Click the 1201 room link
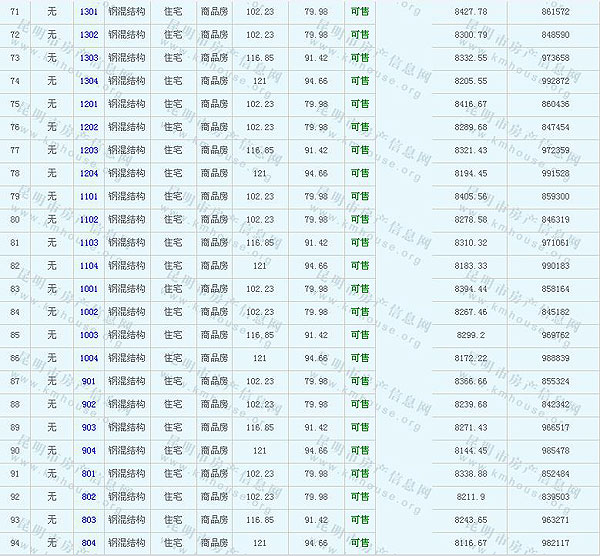Viewport: 600px width, 556px height. (x=89, y=104)
